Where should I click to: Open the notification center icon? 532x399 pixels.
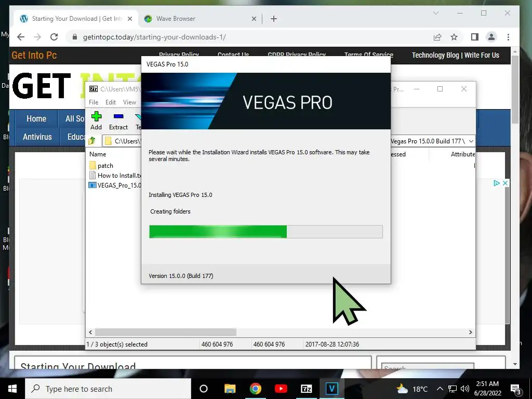pyautogui.click(x=516, y=389)
